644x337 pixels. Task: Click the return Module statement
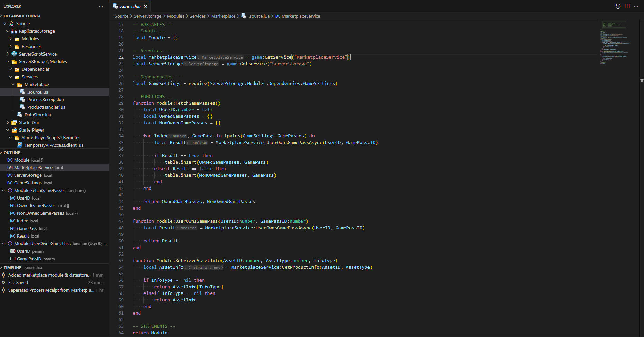(x=150, y=333)
